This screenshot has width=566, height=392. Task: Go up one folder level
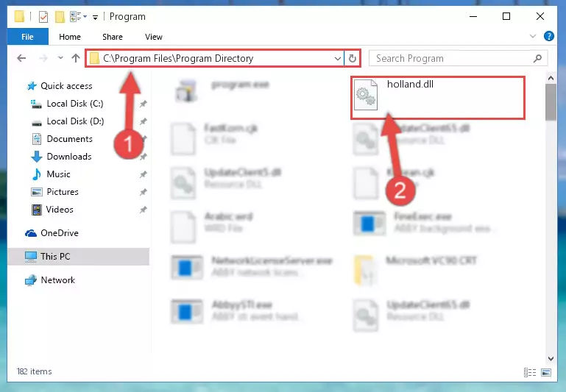76,58
